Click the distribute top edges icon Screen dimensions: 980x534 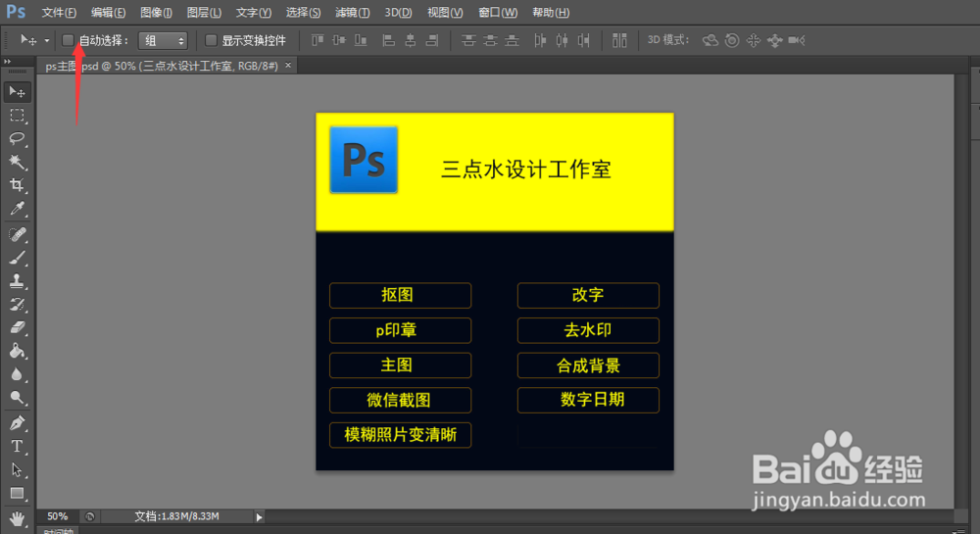click(x=468, y=40)
